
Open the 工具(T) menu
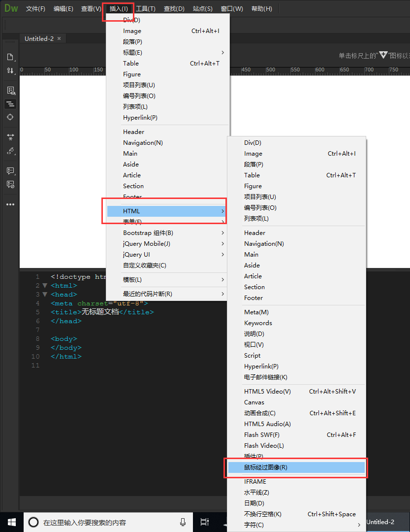(146, 8)
